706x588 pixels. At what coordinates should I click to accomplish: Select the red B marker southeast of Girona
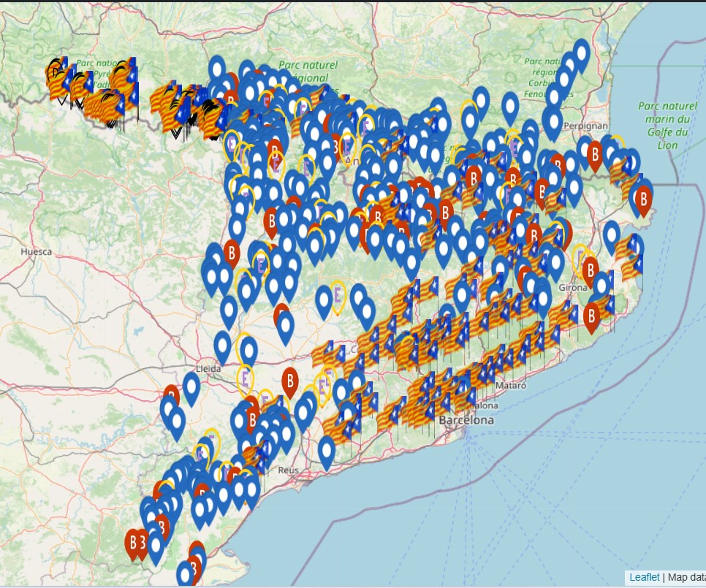(591, 315)
